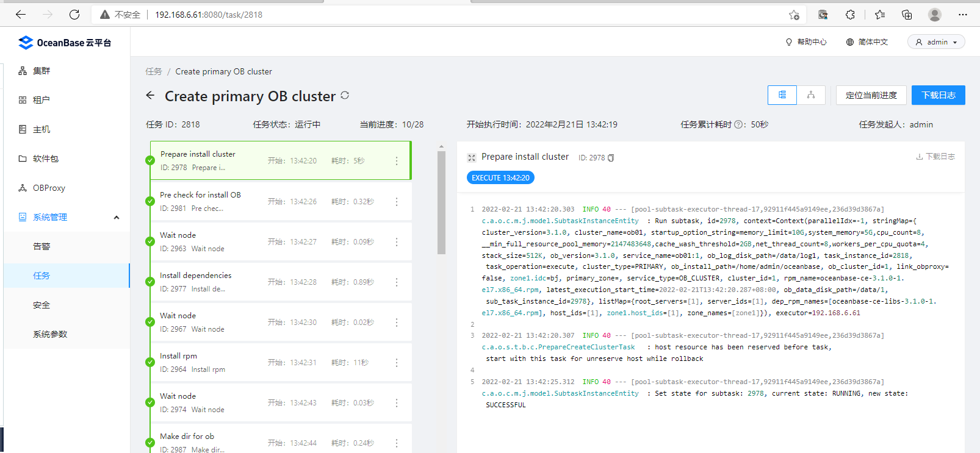Open browser collections icon

click(907, 15)
